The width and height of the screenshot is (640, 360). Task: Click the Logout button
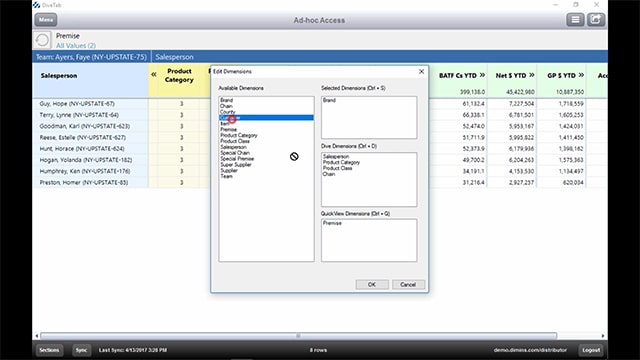click(x=591, y=350)
